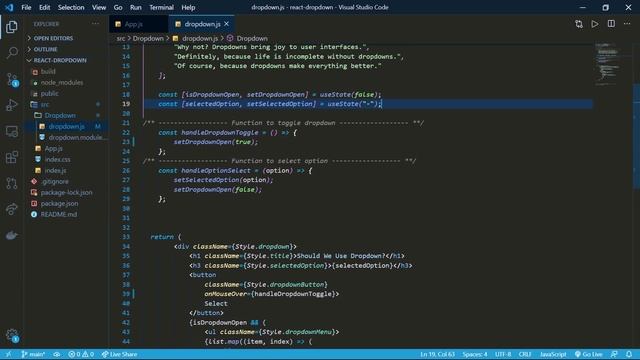Viewport: 640px width, 360px height.
Task: Collapse the src folder
Action: pos(45,104)
